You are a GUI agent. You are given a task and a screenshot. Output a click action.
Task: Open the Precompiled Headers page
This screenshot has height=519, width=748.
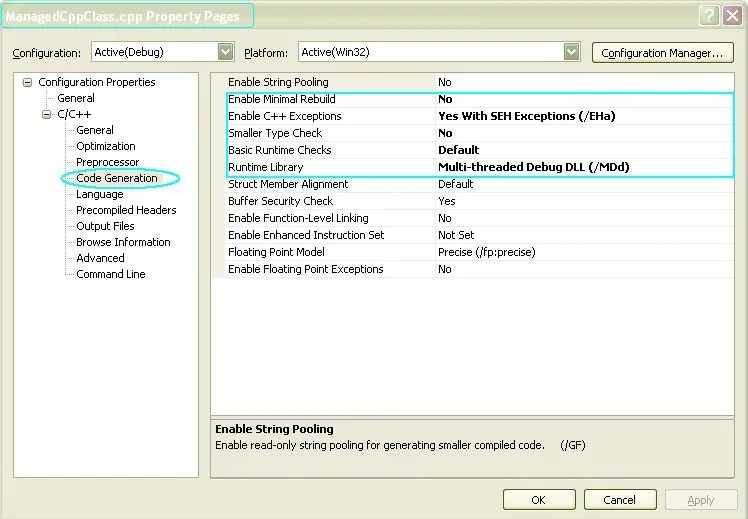pyautogui.click(x=126, y=210)
